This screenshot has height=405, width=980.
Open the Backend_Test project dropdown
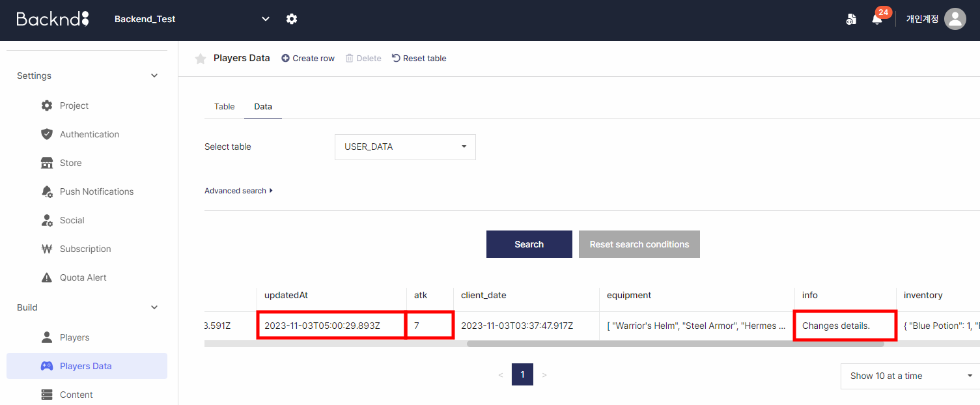[x=191, y=19]
